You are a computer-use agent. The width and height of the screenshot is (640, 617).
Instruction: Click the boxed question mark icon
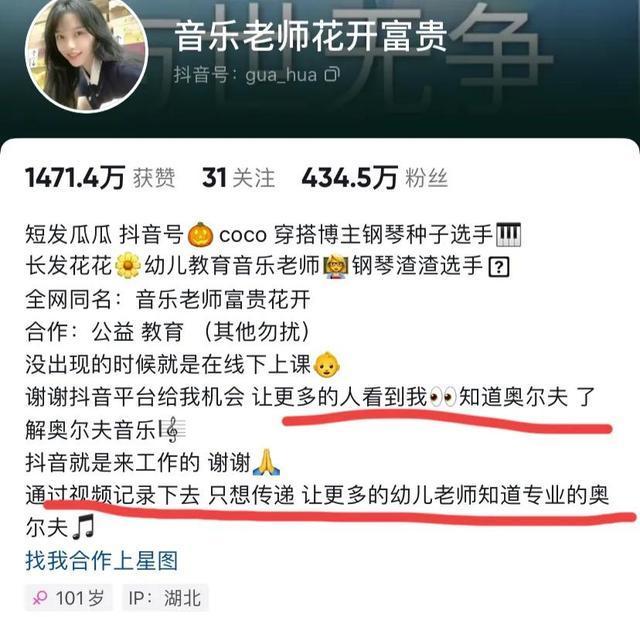499,267
